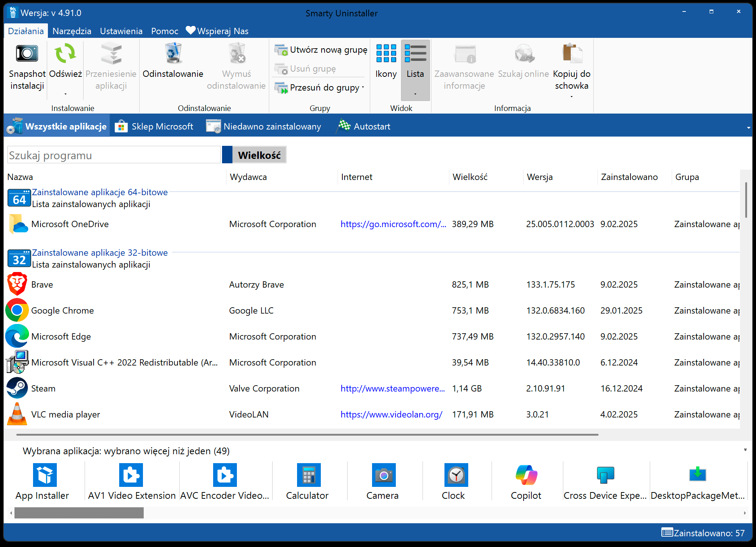Screen dimensions: 756x547
Task: Click the AV1 Video Extension icon
Action: 131,475
